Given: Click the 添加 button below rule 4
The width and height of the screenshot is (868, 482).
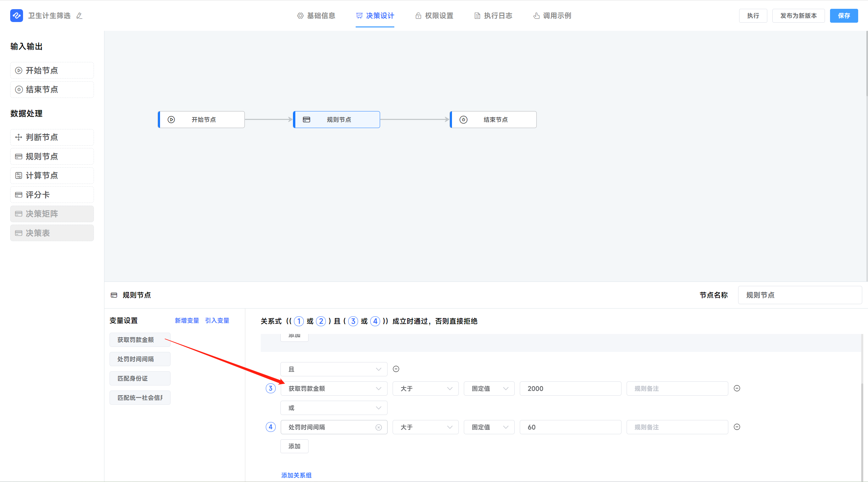Looking at the screenshot, I should tap(294, 446).
